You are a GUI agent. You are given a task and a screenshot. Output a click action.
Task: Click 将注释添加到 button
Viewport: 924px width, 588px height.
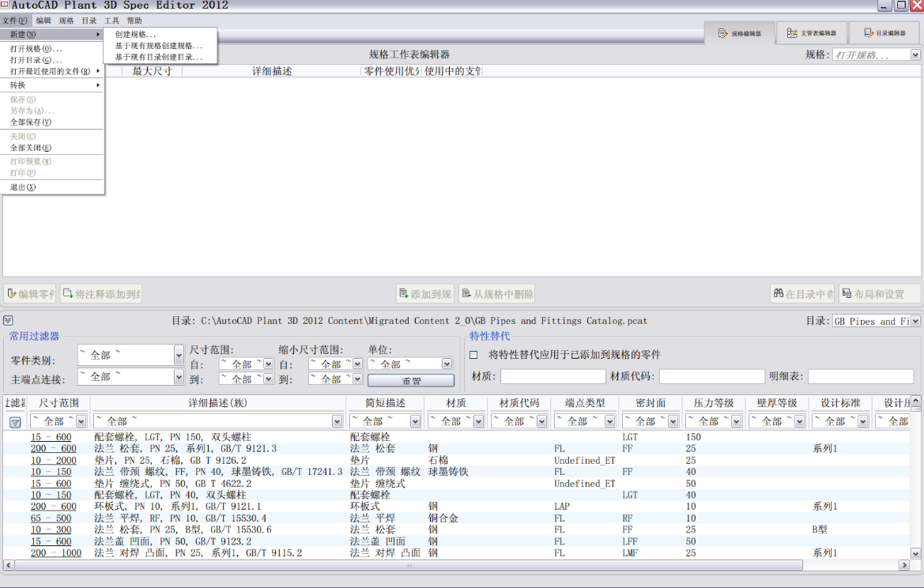click(101, 294)
